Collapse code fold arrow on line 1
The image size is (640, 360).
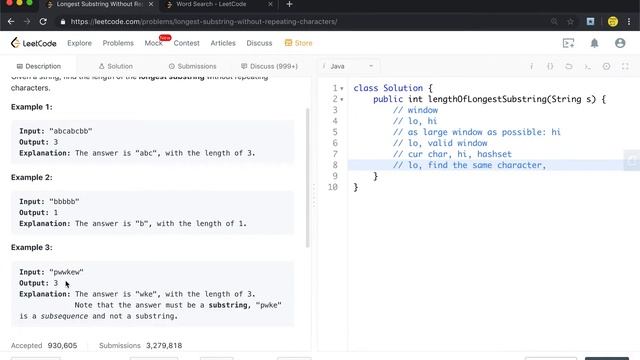342,88
